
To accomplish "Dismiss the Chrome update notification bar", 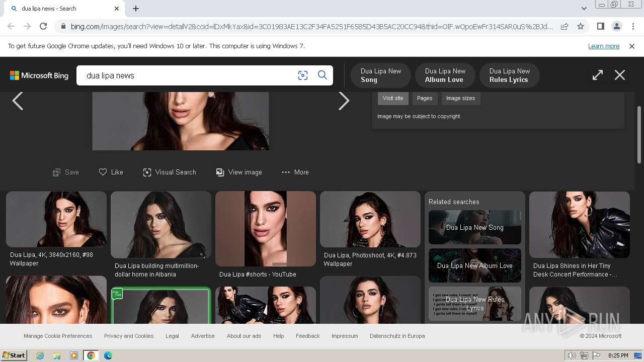I will (x=632, y=46).
